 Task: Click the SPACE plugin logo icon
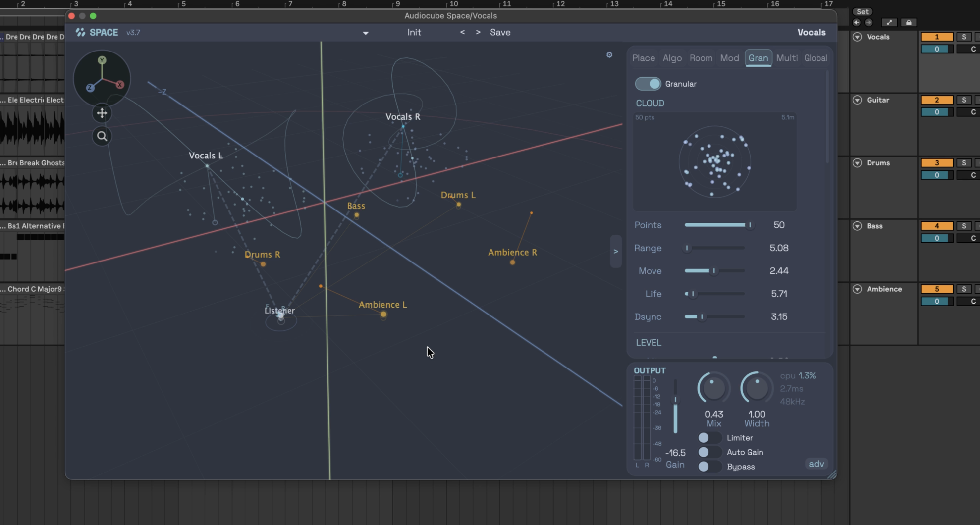click(80, 32)
